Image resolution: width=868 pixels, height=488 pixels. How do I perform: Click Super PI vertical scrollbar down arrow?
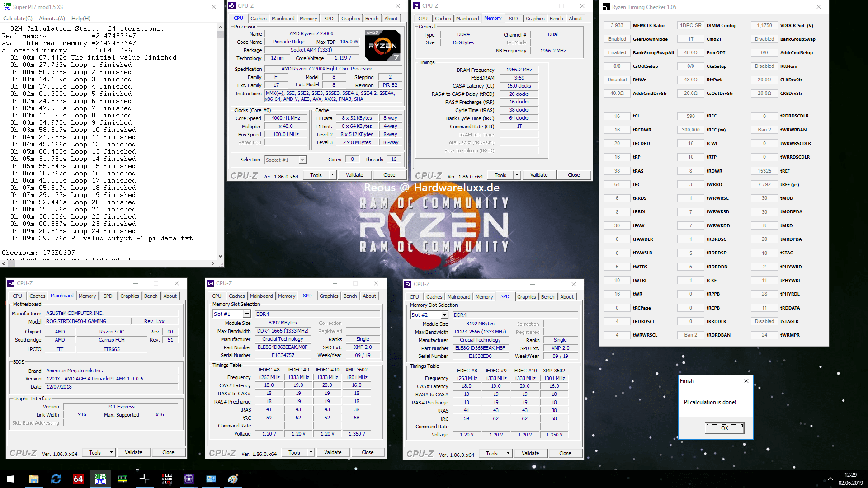pos(220,256)
